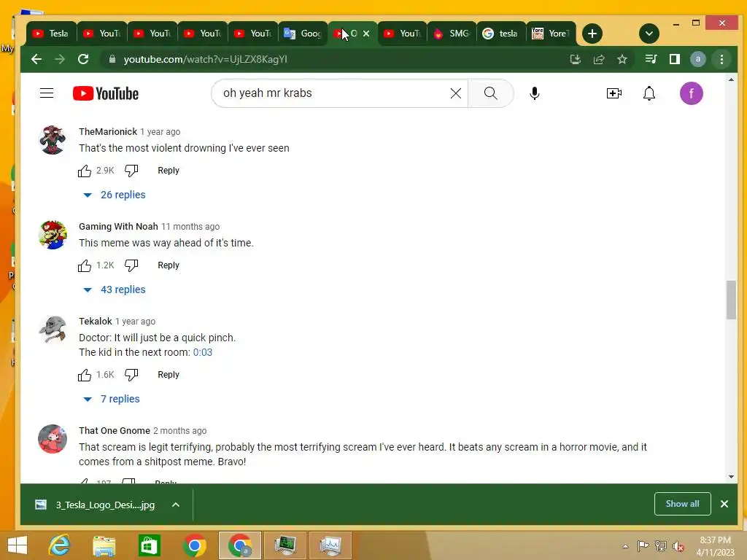Like Tekalok's comment
747x560 pixels.
pos(85,375)
